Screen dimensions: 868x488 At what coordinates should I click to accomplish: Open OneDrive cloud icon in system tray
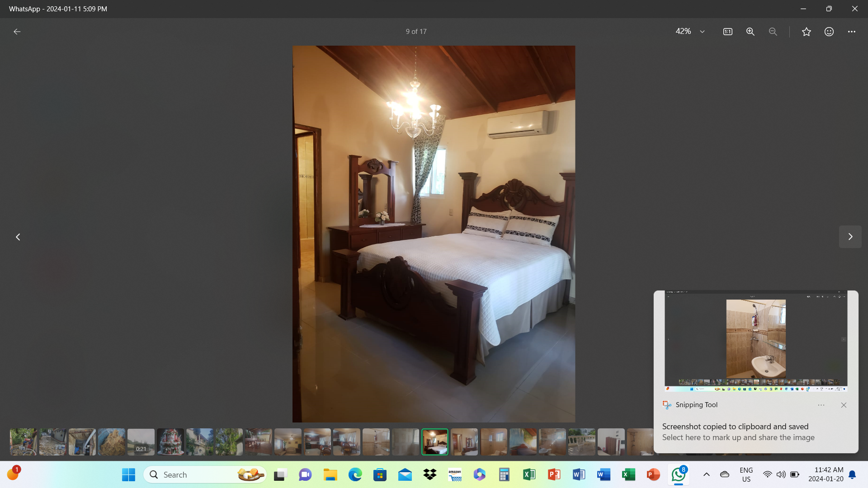pos(725,475)
